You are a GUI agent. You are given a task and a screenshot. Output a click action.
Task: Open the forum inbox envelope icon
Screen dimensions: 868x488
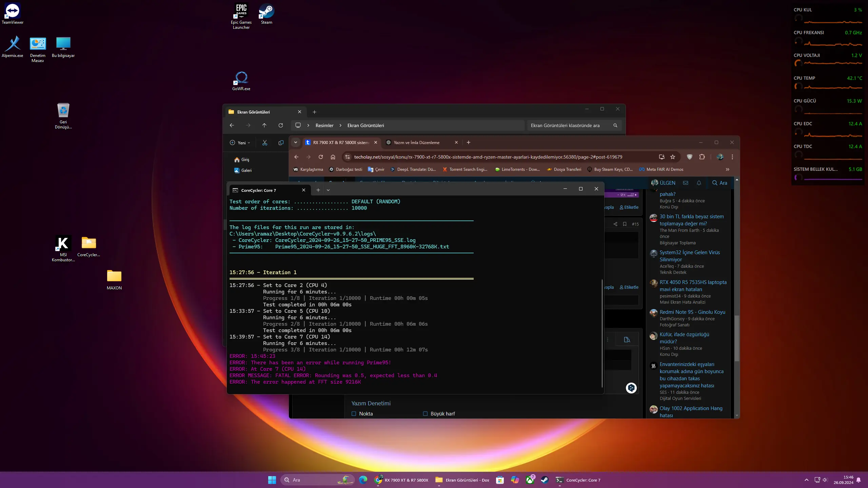point(686,183)
